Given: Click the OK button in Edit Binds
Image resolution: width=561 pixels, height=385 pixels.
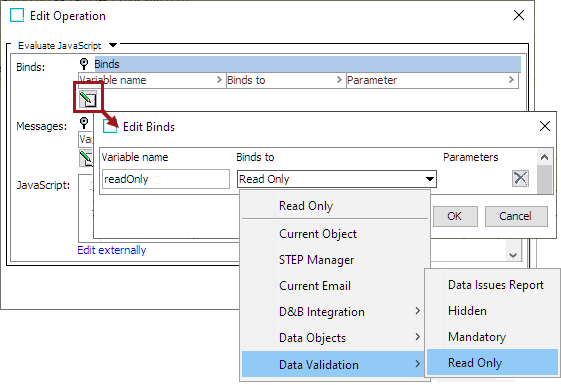Looking at the screenshot, I should pyautogui.click(x=455, y=216).
